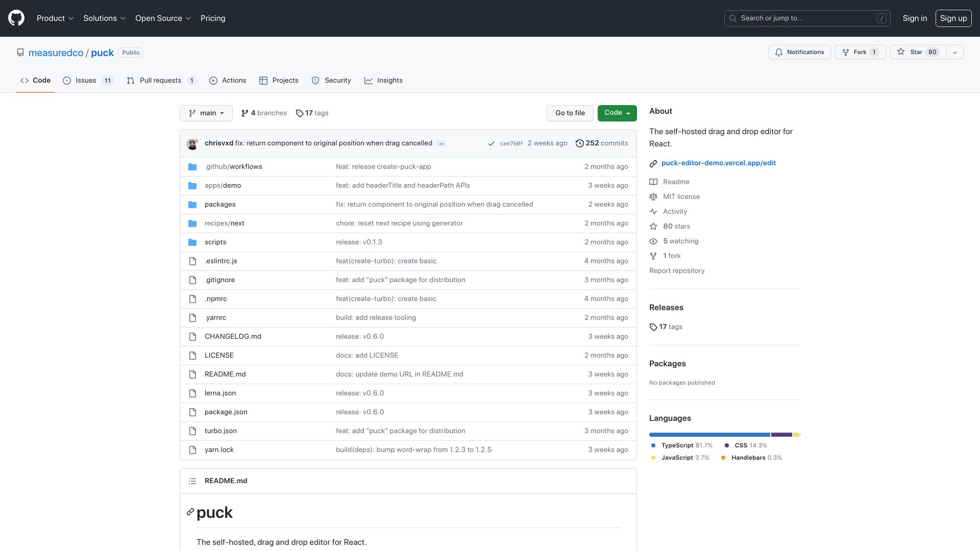Image resolution: width=980 pixels, height=551 pixels.
Task: Open the main branch selector
Action: [206, 113]
